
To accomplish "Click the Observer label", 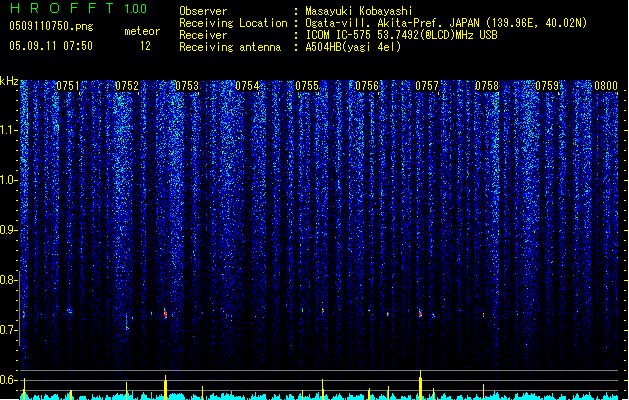I will click(203, 11).
